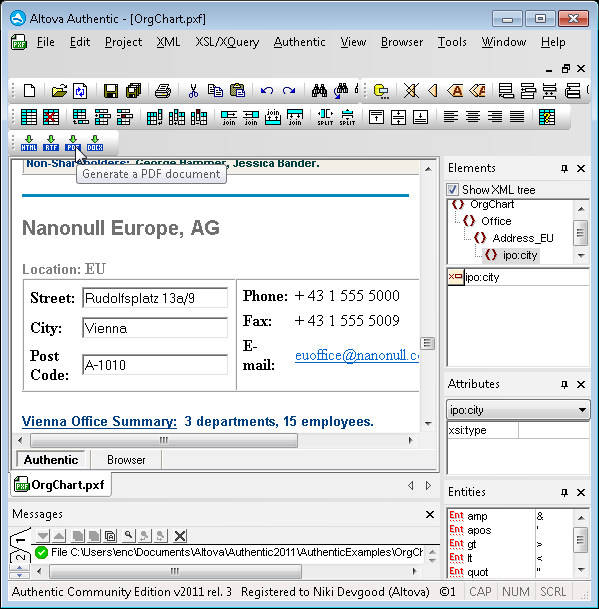The height and width of the screenshot is (609, 599).
Task: Open the Vienna Office Summary link
Action: pyautogui.click(x=99, y=421)
